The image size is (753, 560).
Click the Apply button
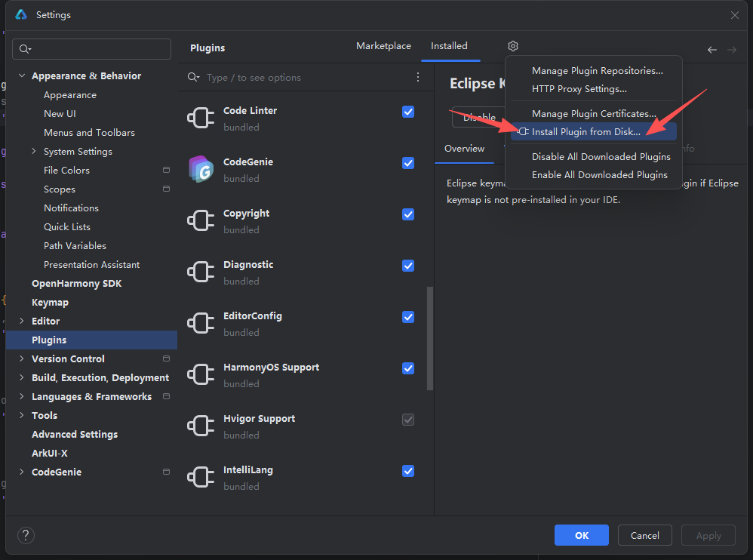point(708,535)
